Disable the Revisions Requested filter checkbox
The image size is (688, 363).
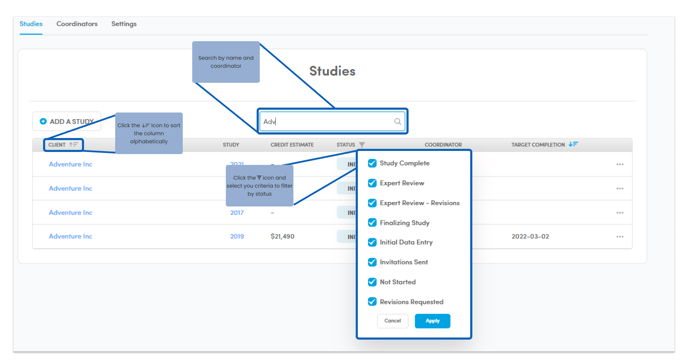click(372, 302)
